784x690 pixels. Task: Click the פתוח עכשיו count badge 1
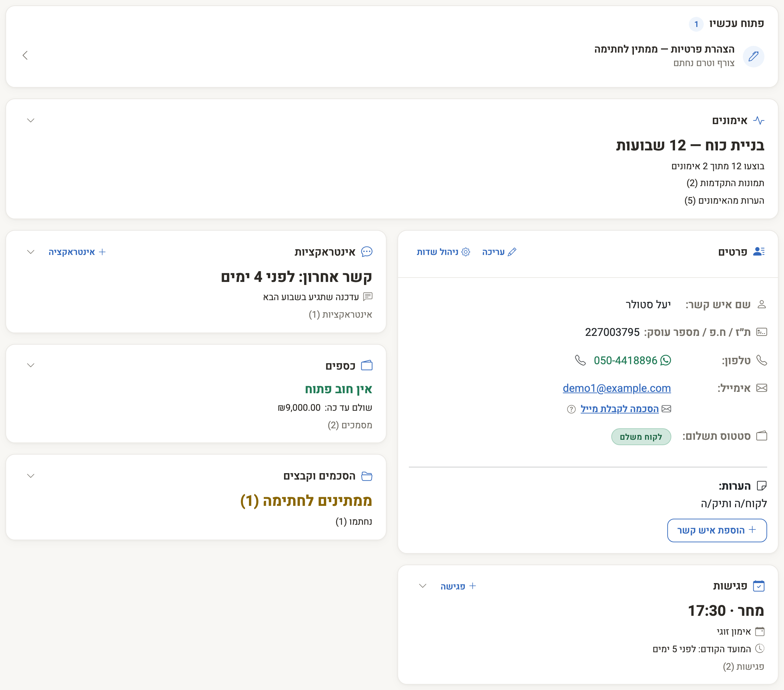point(696,24)
